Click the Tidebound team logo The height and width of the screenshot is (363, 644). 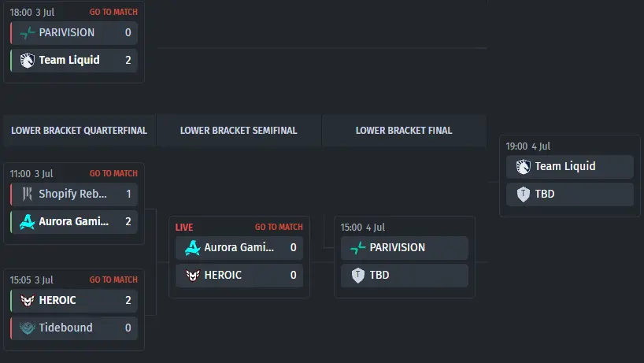27,328
